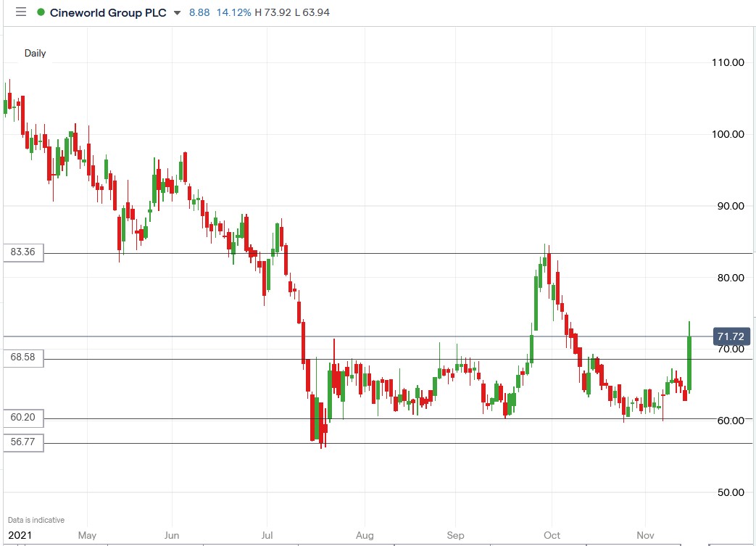Open the hamburger navigation menu

[x=20, y=12]
